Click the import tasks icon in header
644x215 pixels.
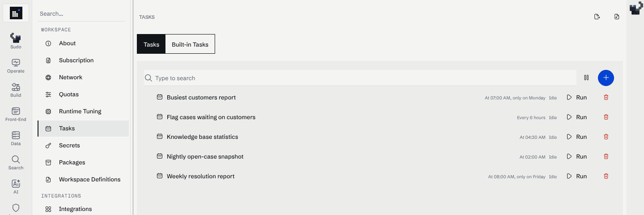click(x=617, y=17)
